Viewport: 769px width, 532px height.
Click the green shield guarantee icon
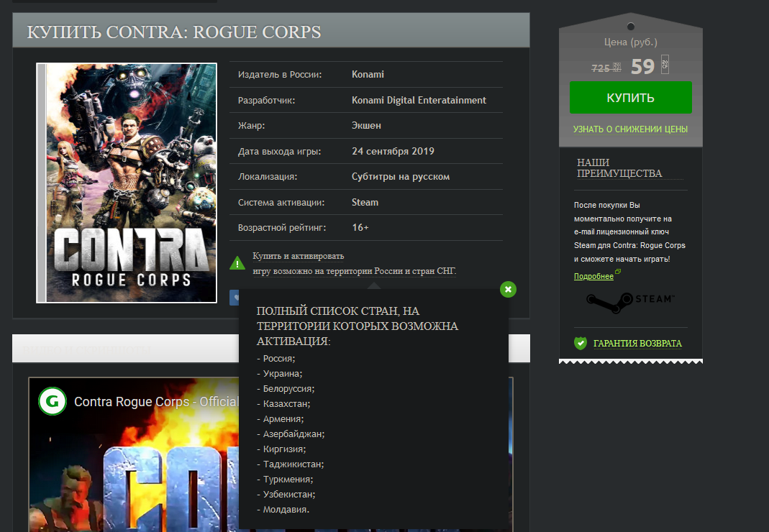pyautogui.click(x=581, y=343)
